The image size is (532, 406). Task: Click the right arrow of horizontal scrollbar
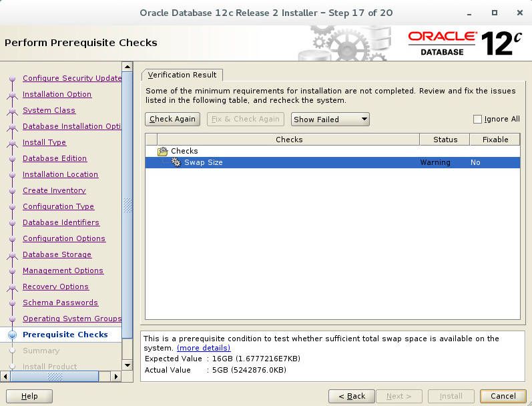116,377
